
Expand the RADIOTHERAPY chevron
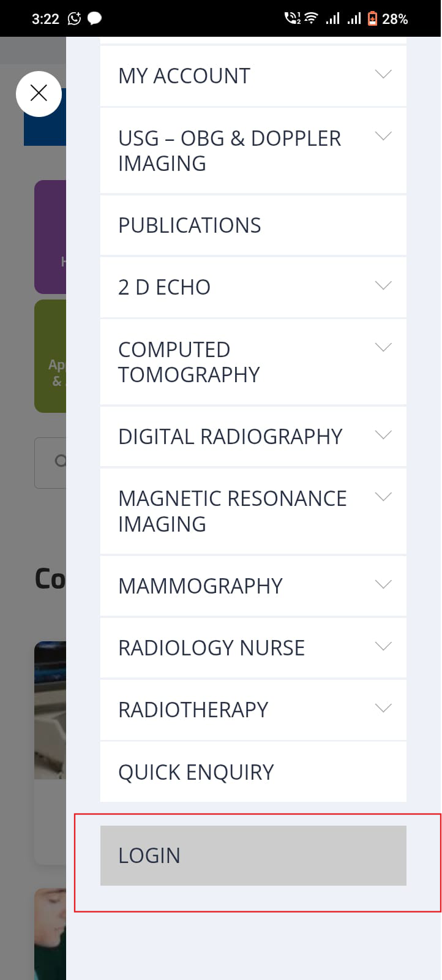pos(383,708)
